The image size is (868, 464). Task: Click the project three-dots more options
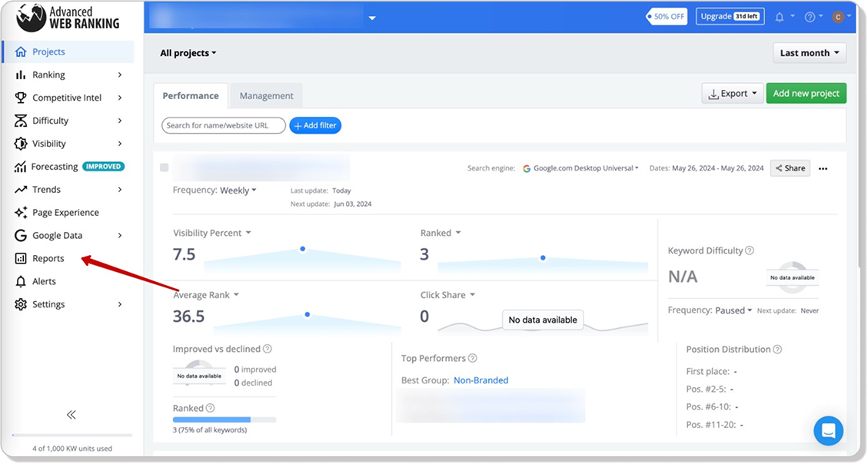823,169
